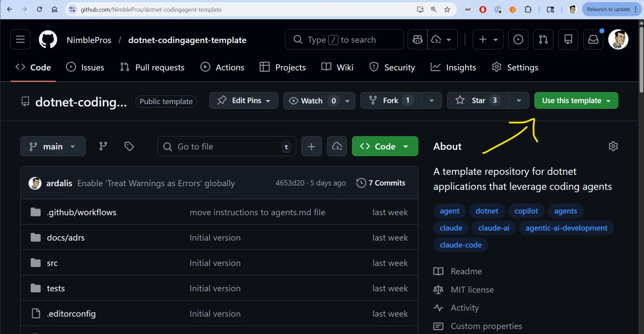
Task: Expand the Copilot agents dropdown in header
Action: [x=442, y=39]
